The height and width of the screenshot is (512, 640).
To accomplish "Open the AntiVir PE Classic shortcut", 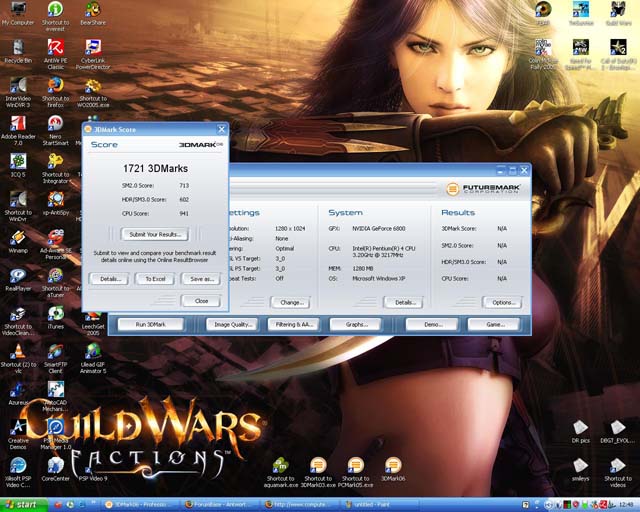I will (56, 53).
